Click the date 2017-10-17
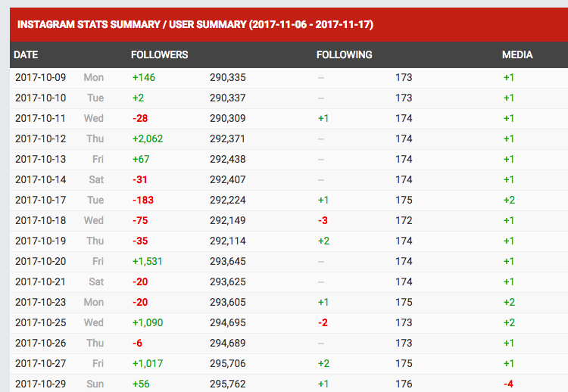Viewport: 568px width, 392px height. click(x=41, y=201)
